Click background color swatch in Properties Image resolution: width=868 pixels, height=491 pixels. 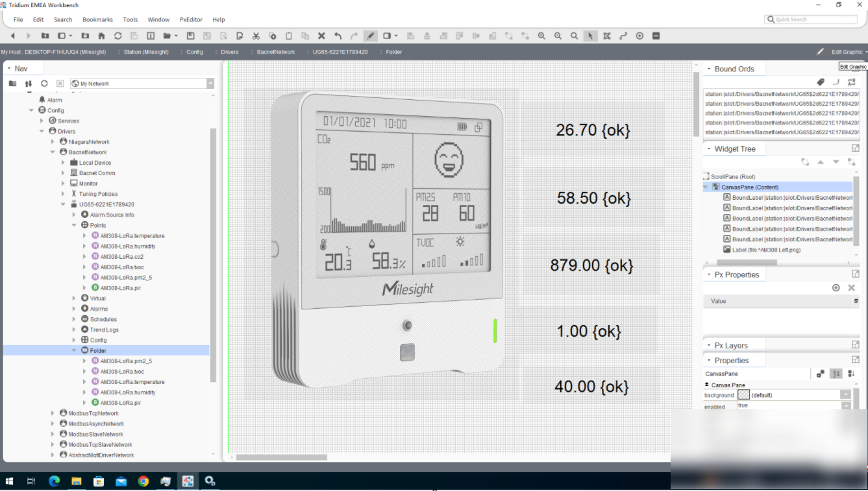pos(744,394)
